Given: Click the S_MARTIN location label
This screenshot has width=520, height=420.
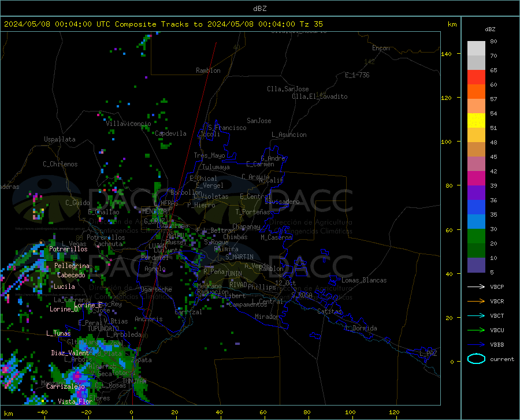Looking at the screenshot, I should (239, 257).
